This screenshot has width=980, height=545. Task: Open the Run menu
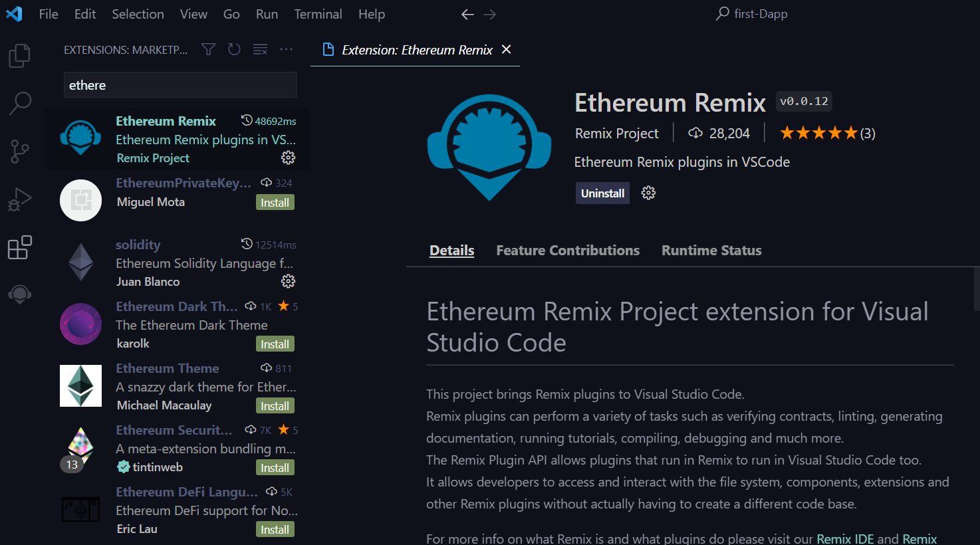coord(267,14)
